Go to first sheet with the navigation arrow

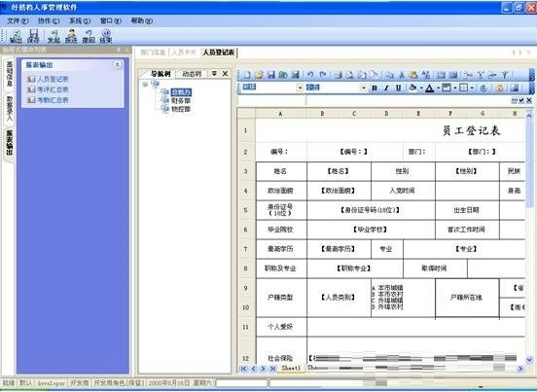[x=244, y=369]
